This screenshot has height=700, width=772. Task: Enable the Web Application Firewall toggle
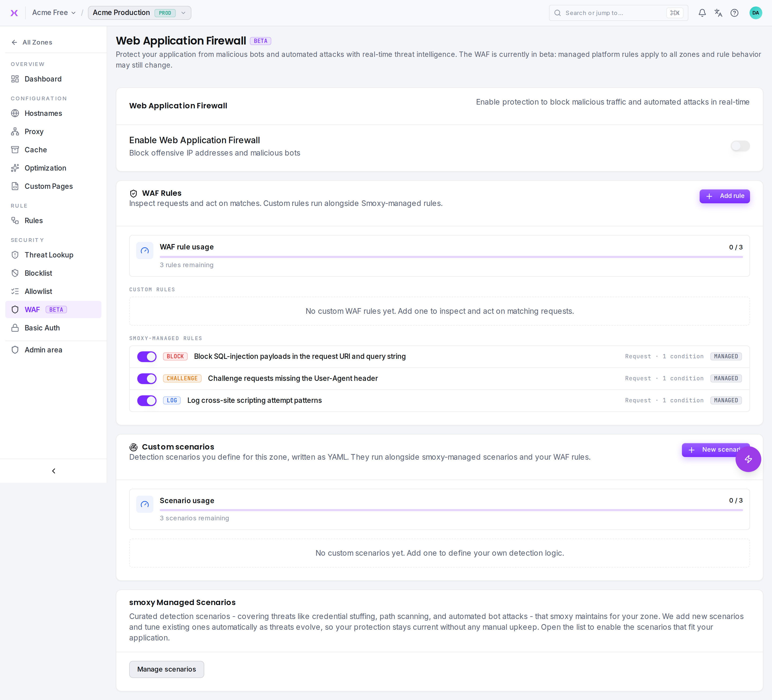tap(740, 146)
